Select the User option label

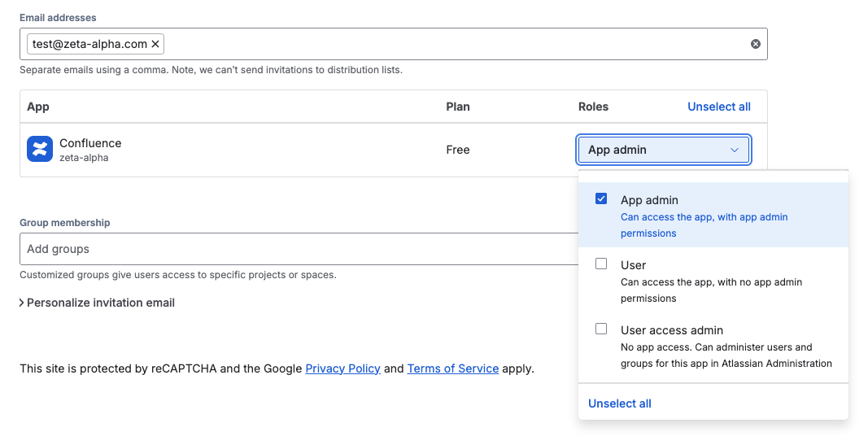[633, 265]
